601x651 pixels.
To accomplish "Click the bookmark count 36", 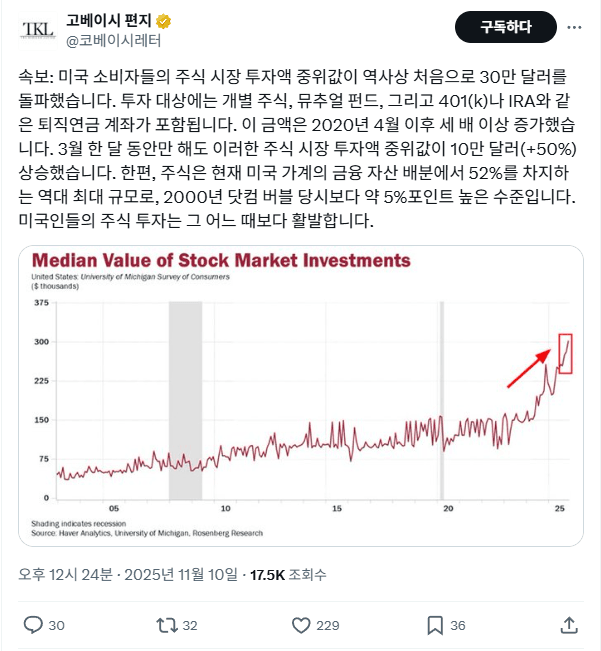I will click(458, 625).
